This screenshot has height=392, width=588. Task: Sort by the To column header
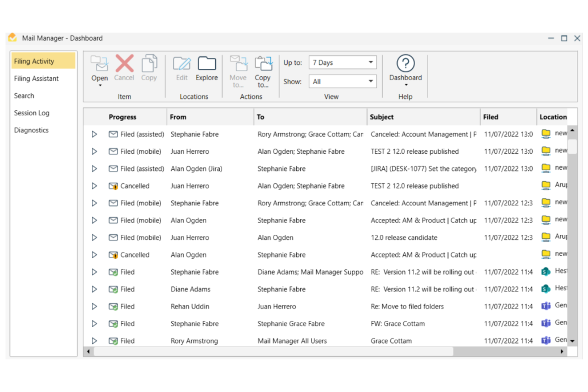310,117
